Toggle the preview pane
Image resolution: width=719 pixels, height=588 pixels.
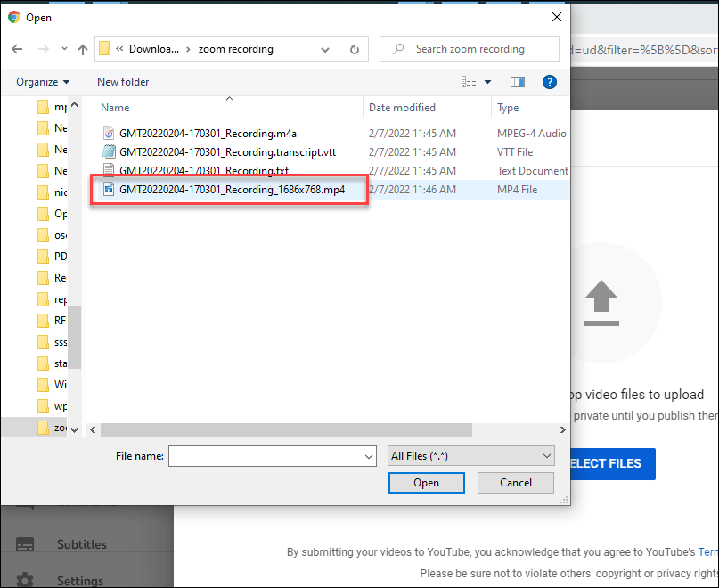[518, 82]
